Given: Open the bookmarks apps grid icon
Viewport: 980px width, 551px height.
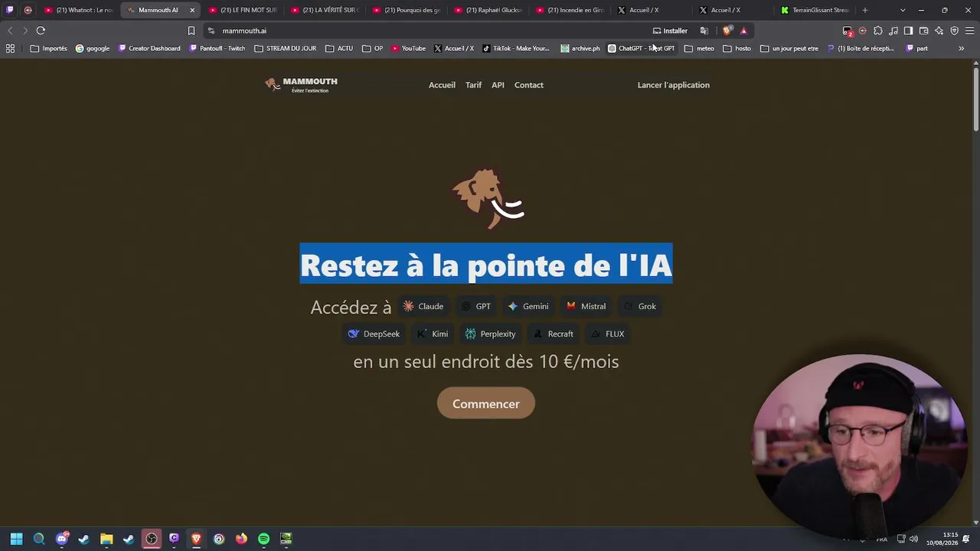Looking at the screenshot, I should (x=10, y=48).
